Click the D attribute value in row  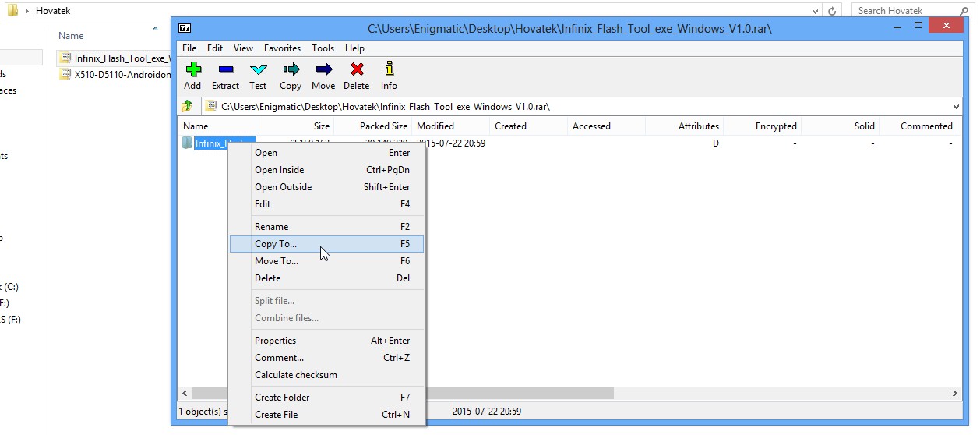tap(715, 143)
